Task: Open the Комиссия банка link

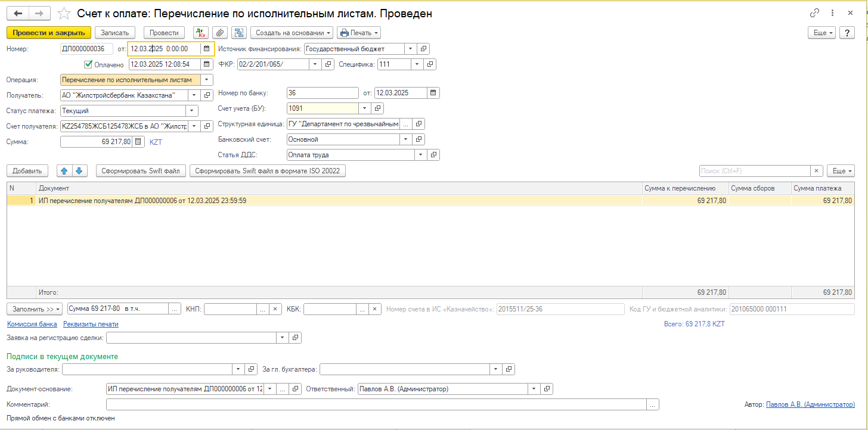Action: point(32,324)
